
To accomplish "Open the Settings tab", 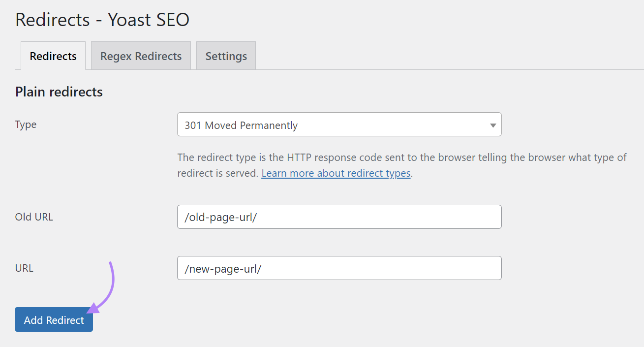I will tap(226, 56).
